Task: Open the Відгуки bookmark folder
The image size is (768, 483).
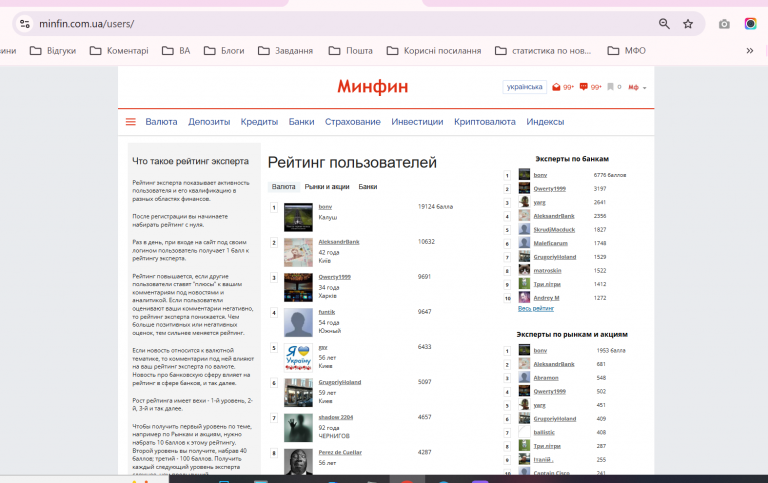Action: tap(53, 50)
